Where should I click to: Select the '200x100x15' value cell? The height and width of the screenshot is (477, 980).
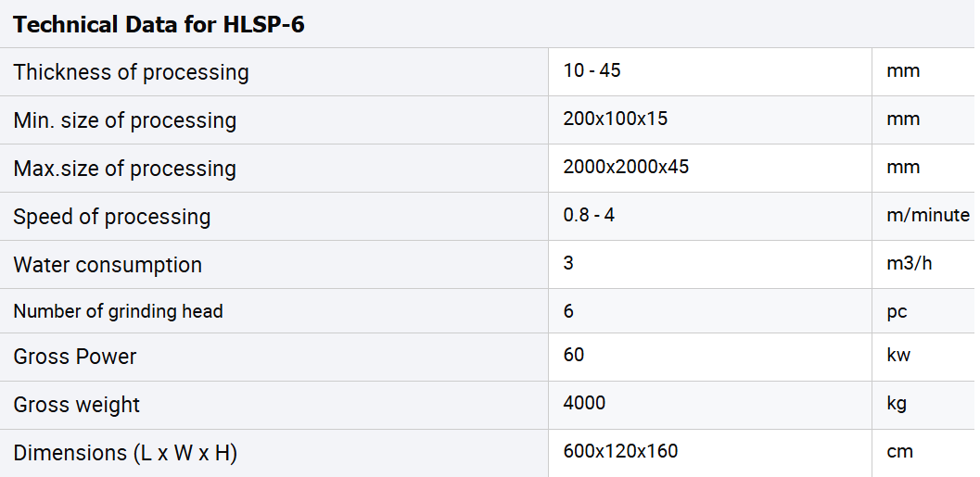[615, 119]
